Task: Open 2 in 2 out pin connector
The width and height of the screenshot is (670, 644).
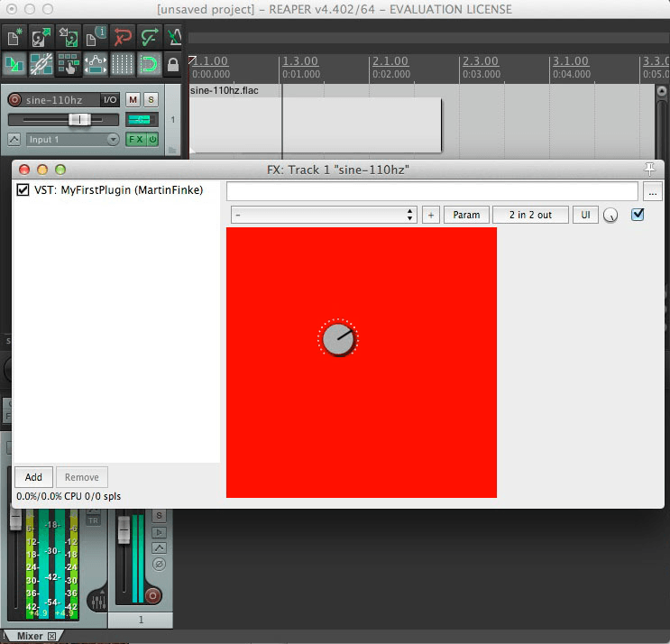Action: point(530,215)
